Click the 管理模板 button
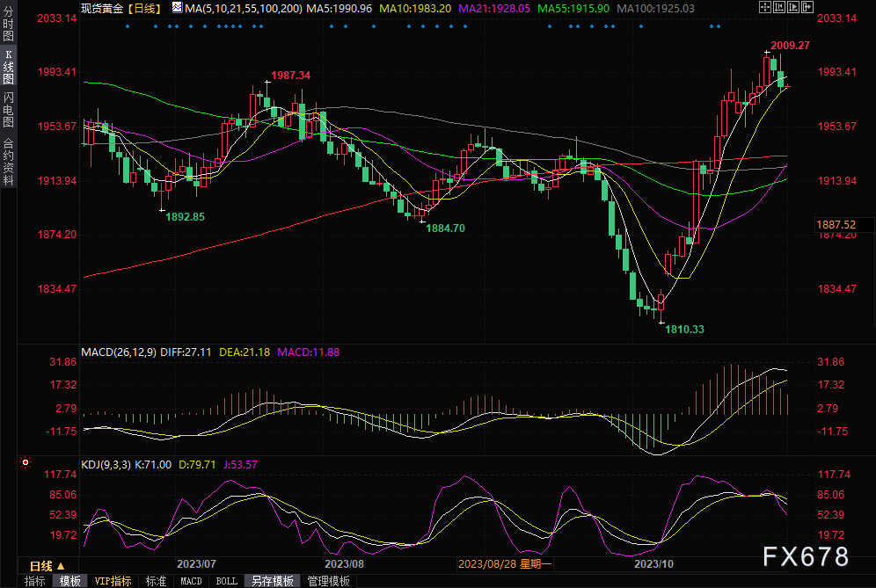876x588 pixels. [x=328, y=581]
